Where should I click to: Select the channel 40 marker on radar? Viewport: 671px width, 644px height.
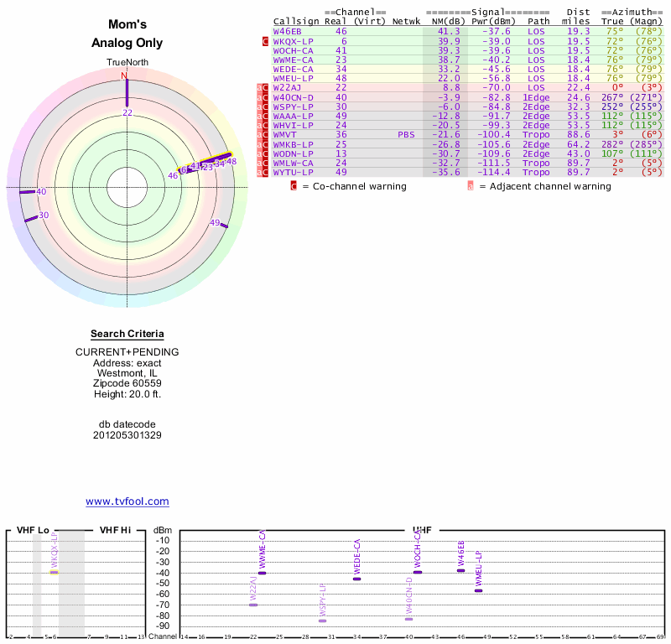41,192
